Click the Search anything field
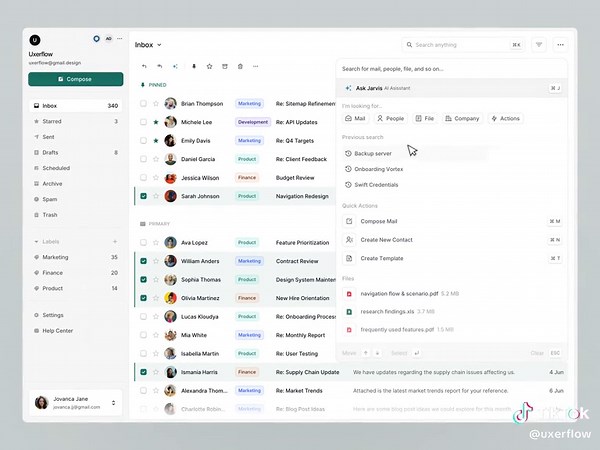The image size is (600, 450). pos(463,45)
